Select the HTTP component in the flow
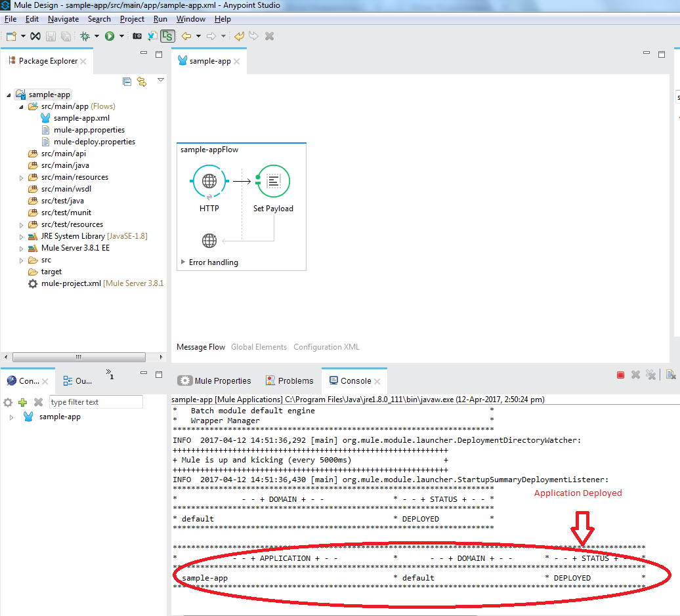The image size is (680, 616). (209, 181)
